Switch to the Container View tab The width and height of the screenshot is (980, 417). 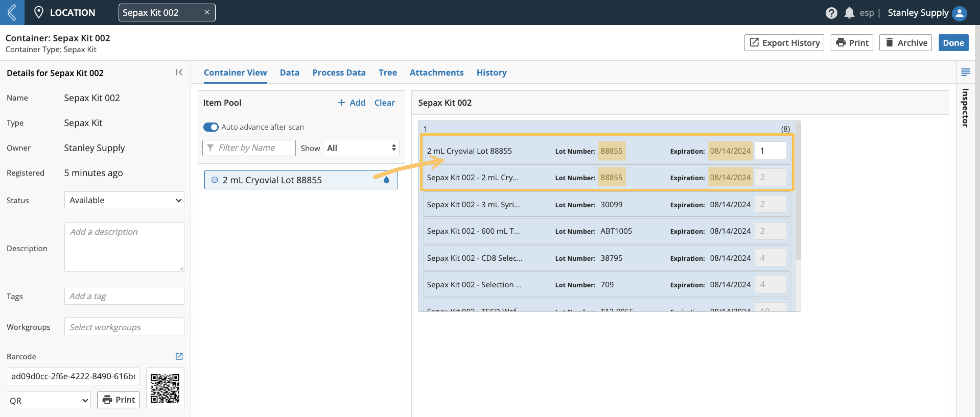[x=235, y=72]
